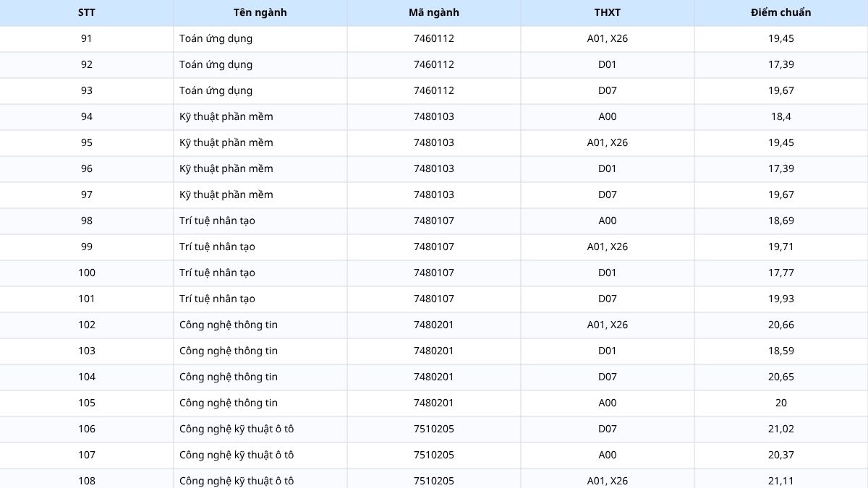Click score 17,77 in row 100
Image resolution: width=868 pixels, height=488 pixels.
(x=781, y=273)
